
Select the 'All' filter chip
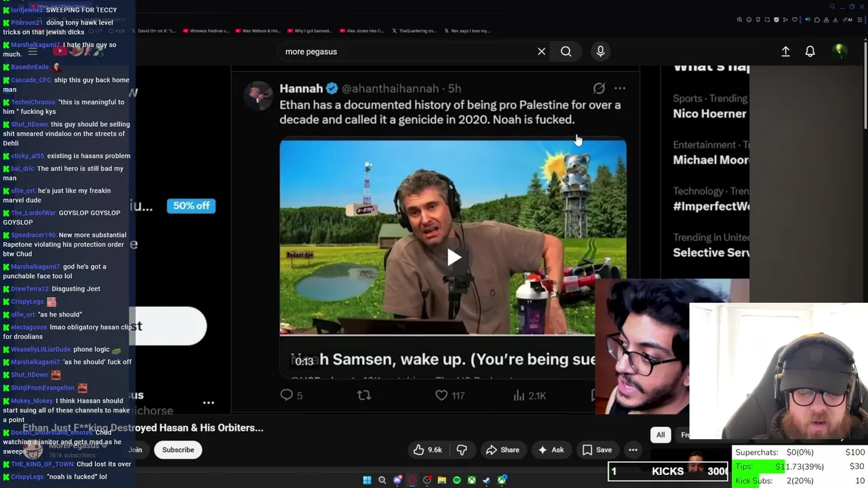(660, 435)
